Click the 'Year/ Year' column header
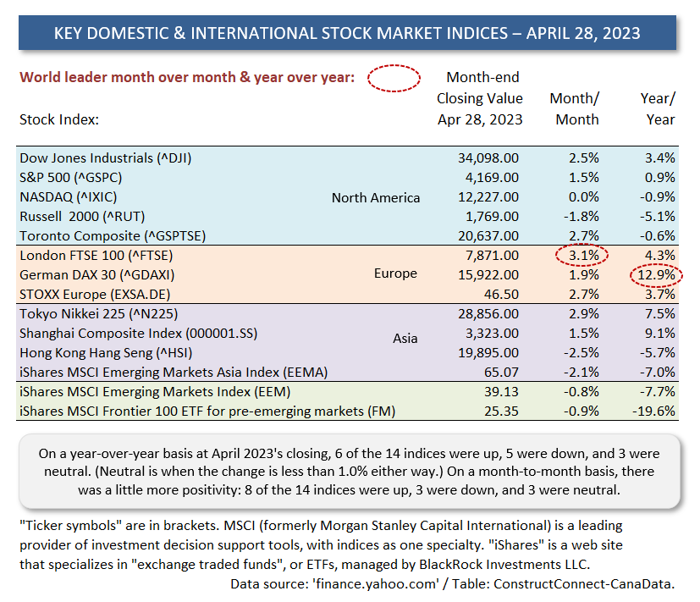 [x=658, y=109]
